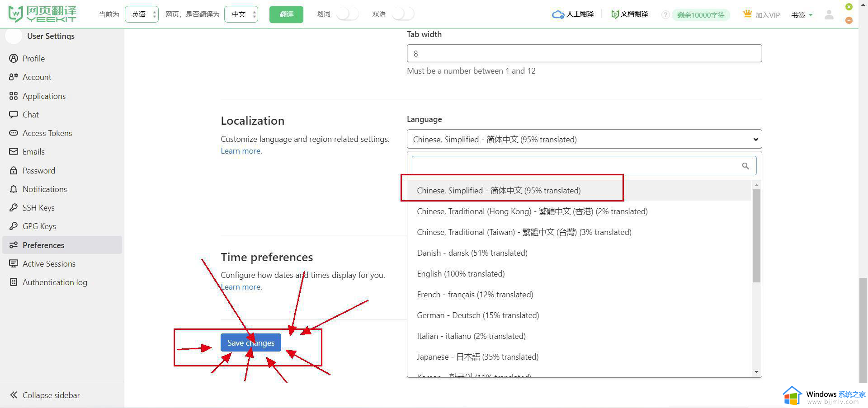Click the green 翻译 translate button

point(286,14)
